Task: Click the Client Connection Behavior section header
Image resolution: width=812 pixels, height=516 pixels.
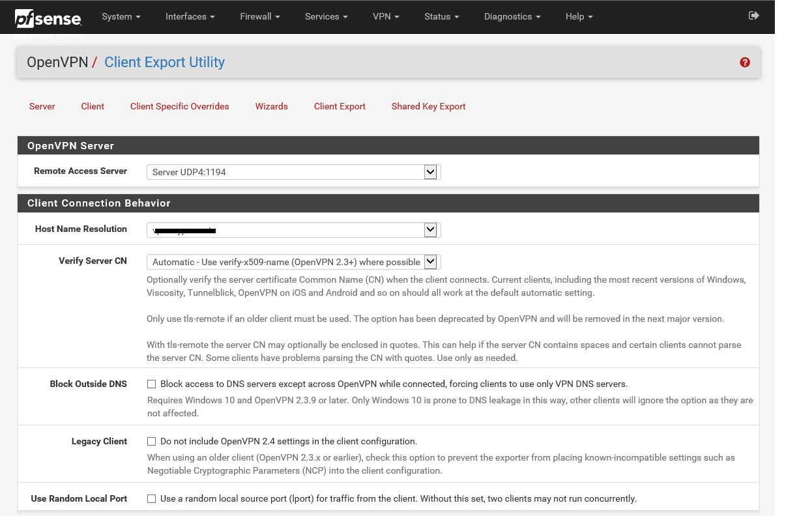Action: pyautogui.click(x=388, y=203)
